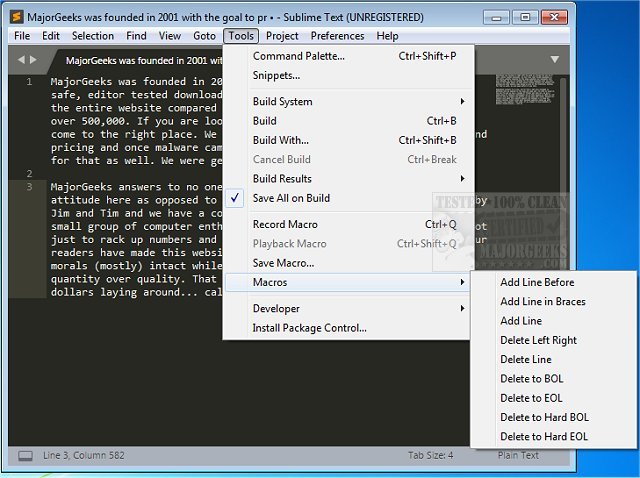The height and width of the screenshot is (478, 640).
Task: Run the Delete to EOL macro
Action: pos(553,398)
